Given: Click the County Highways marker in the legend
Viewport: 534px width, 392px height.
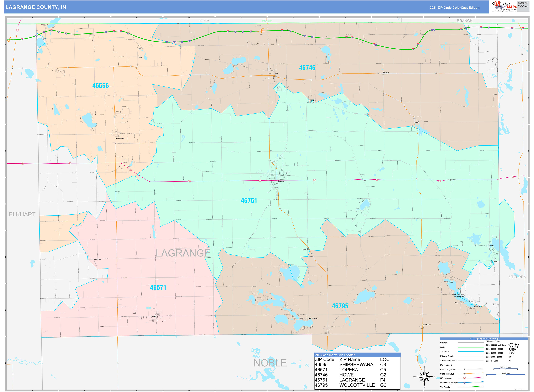Looking at the screenshot, I should click(464, 369).
